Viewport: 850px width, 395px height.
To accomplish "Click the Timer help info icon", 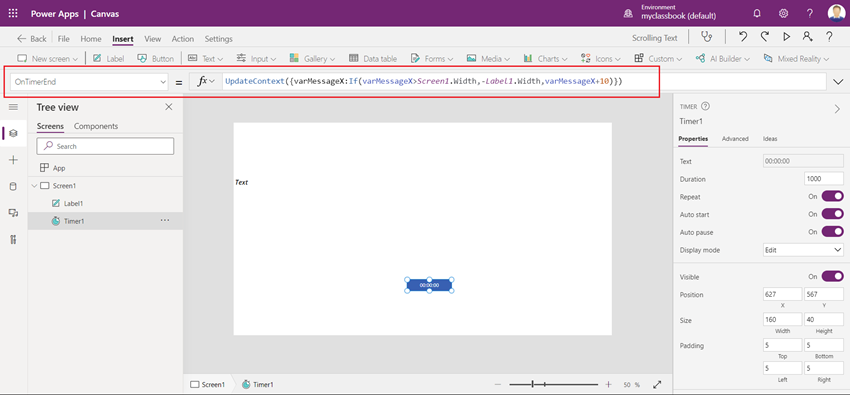I will 706,107.
